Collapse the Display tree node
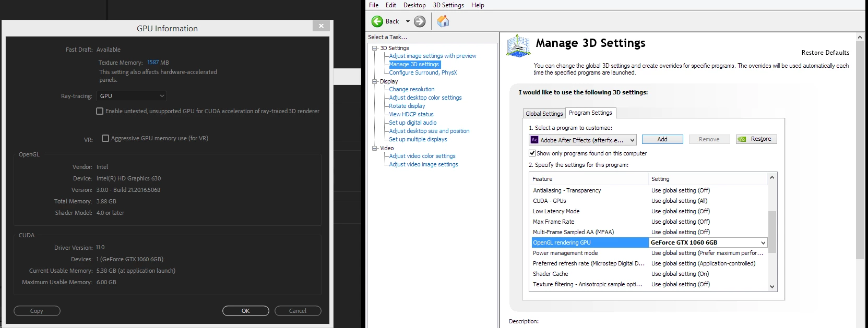The width and height of the screenshot is (868, 328). pyautogui.click(x=374, y=81)
